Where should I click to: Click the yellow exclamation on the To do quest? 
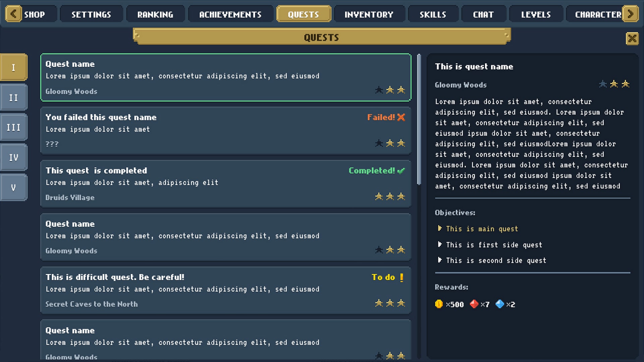401,277
